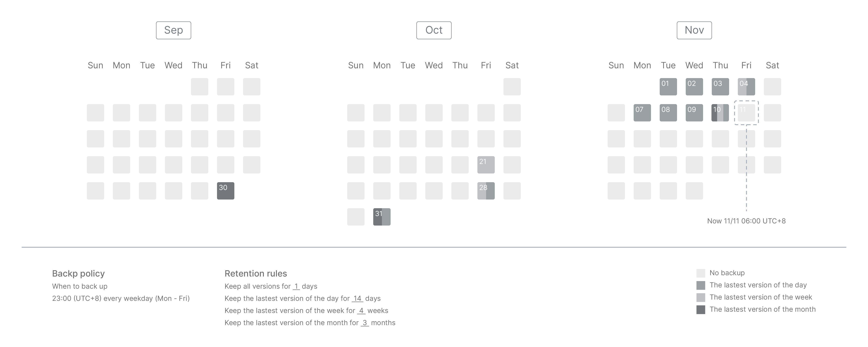Viewport: 868px width, 347px height.
Task: Edit the keep all versions days value
Action: point(296,286)
